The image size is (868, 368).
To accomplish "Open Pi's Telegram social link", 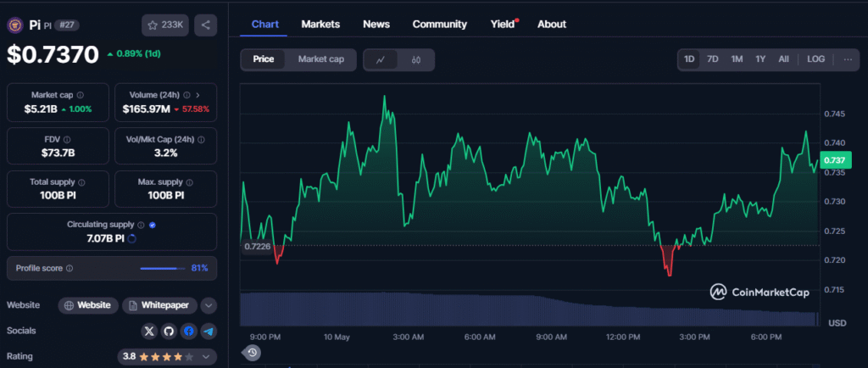I will tap(209, 331).
